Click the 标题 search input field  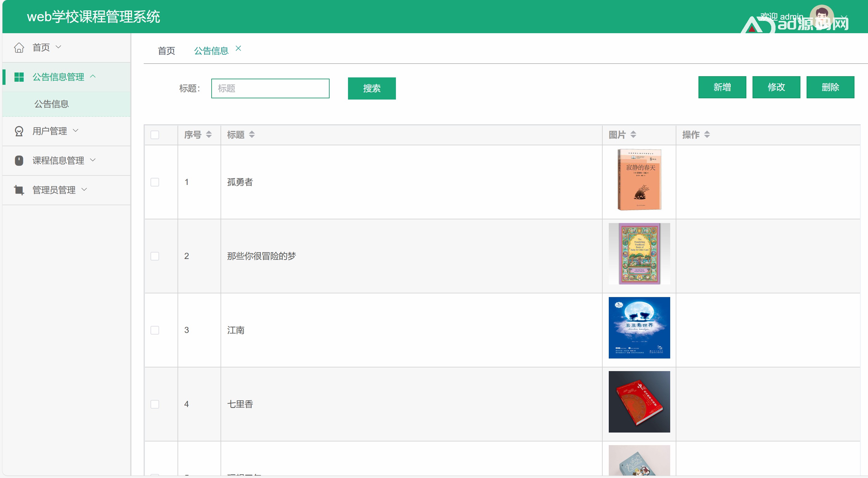(x=270, y=88)
